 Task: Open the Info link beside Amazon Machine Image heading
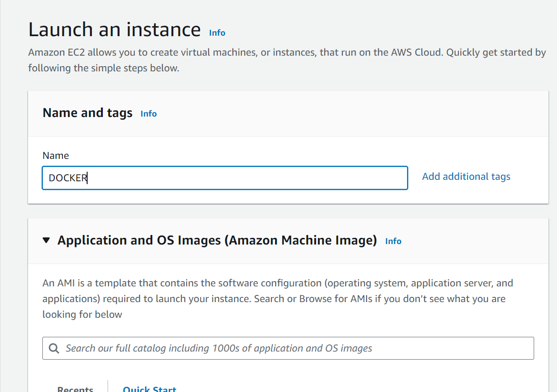[393, 241]
